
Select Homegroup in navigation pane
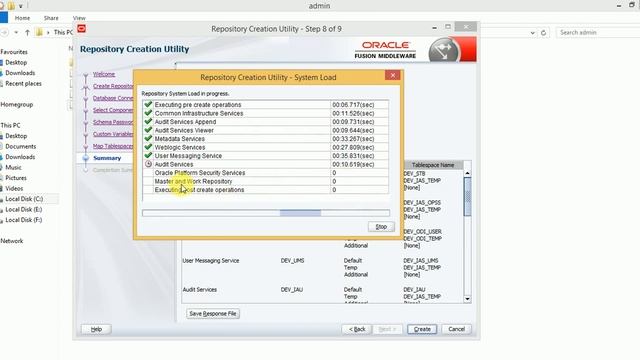pos(17,104)
